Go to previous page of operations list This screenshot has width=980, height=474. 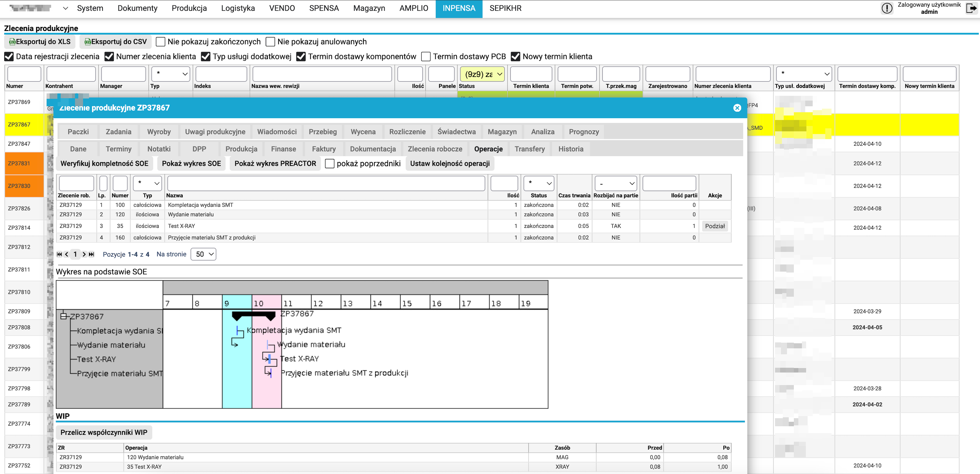pyautogui.click(x=67, y=254)
